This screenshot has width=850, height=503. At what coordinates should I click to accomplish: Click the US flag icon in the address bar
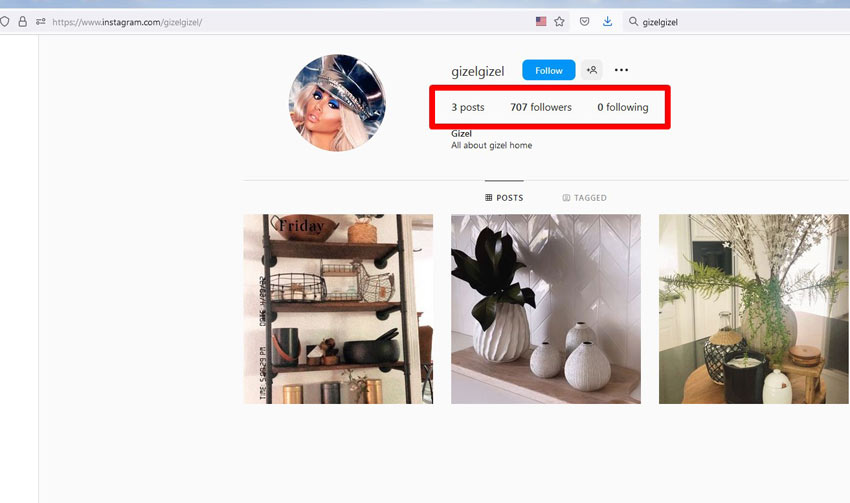click(x=541, y=21)
